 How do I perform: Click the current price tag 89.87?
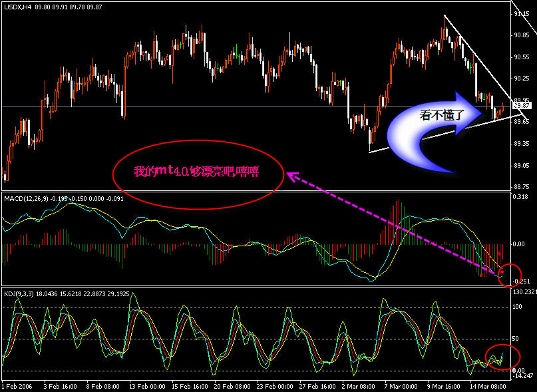pyautogui.click(x=522, y=106)
